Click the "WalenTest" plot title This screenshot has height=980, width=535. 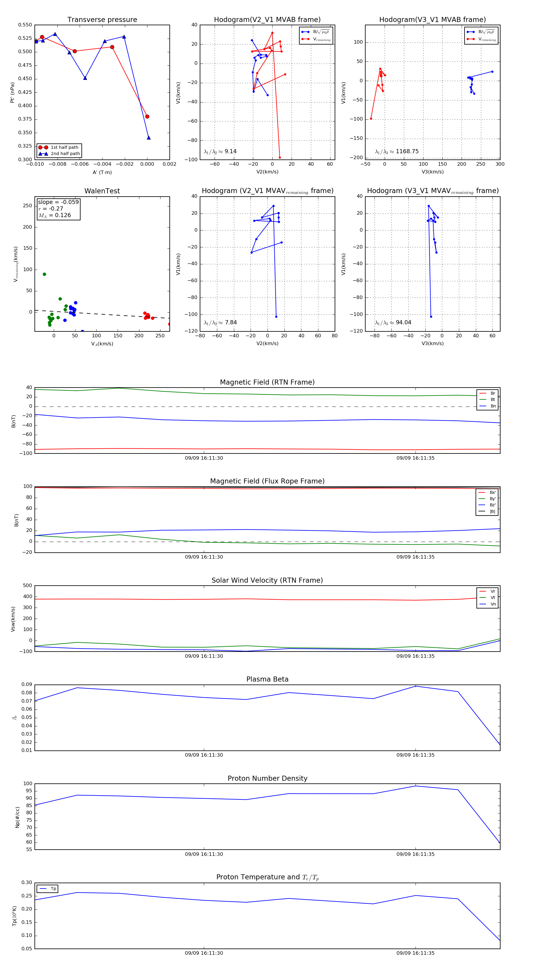(x=102, y=191)
